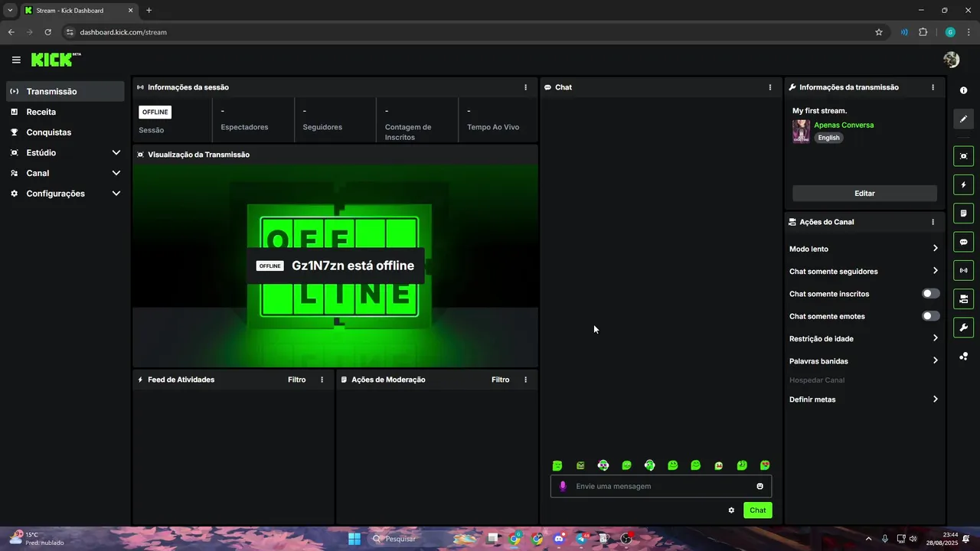Open the user profile avatar menu
The height and width of the screenshot is (551, 980).
(952, 60)
